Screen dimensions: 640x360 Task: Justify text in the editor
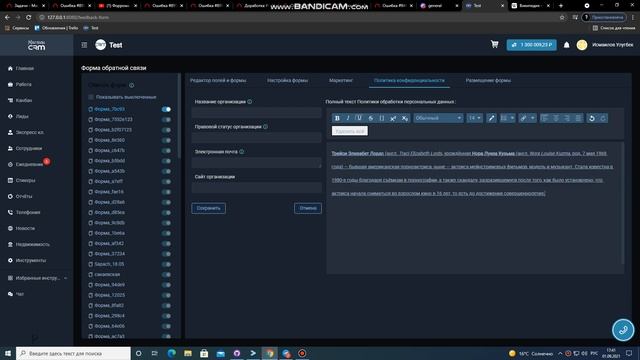(x=578, y=118)
